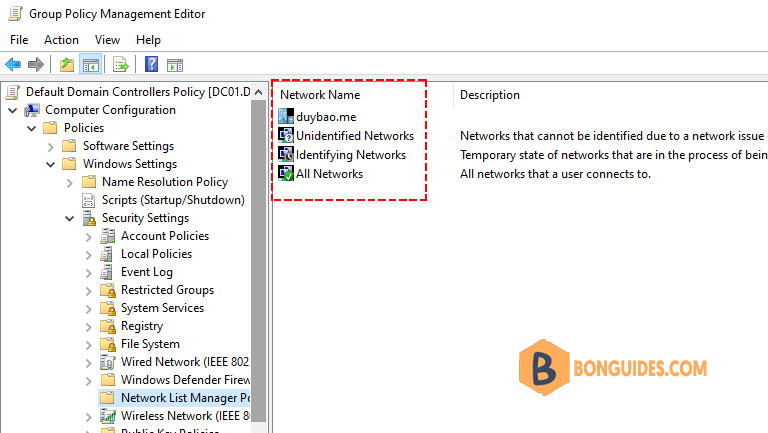Select Policies tree item
The height and width of the screenshot is (433, 768).
(x=84, y=128)
